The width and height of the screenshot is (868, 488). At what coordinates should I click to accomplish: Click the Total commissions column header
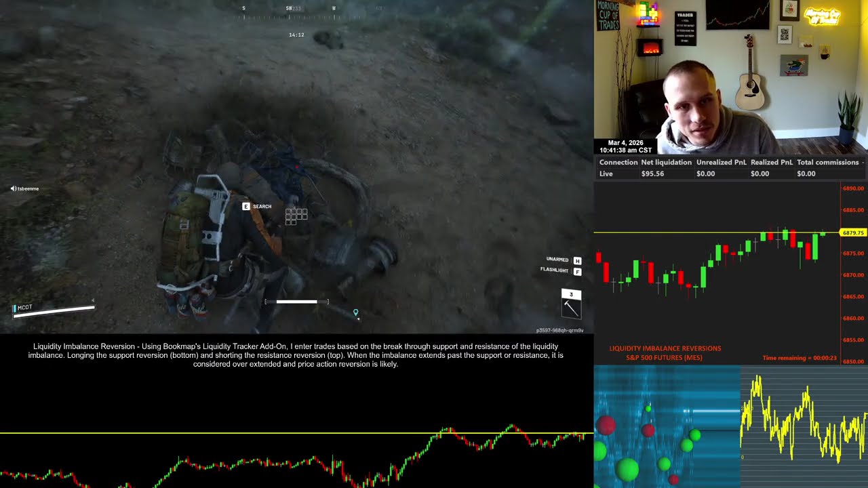[x=827, y=163]
